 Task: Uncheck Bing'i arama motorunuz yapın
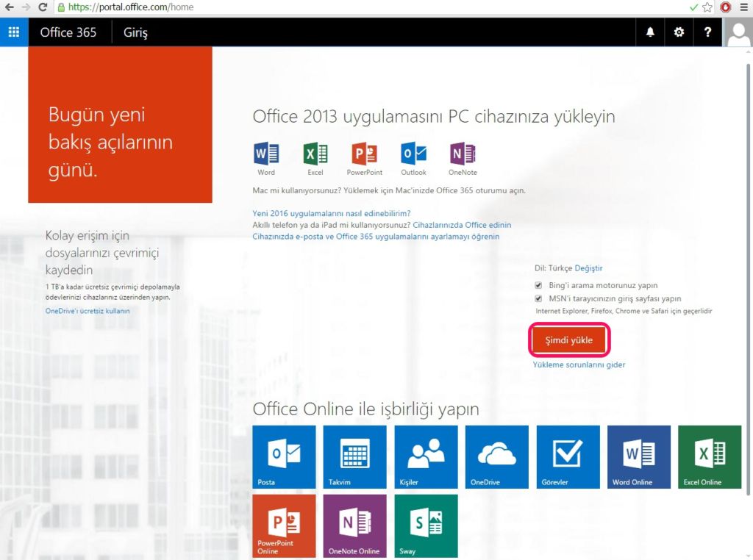click(538, 285)
